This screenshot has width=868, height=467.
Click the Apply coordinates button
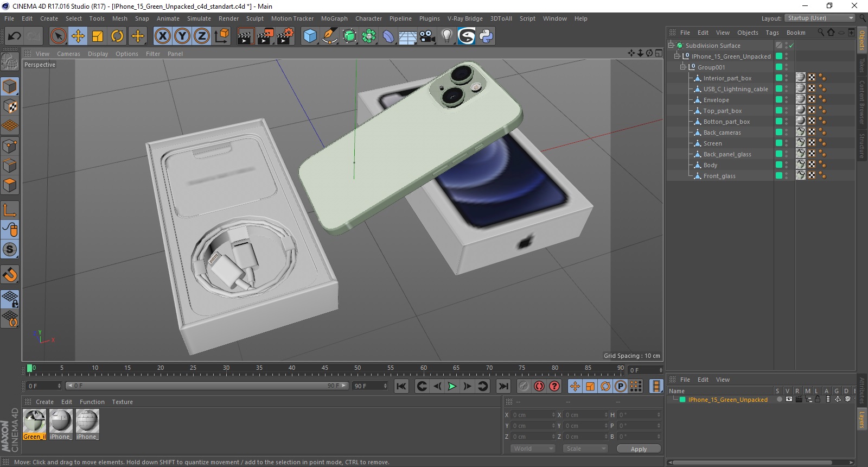(x=639, y=449)
